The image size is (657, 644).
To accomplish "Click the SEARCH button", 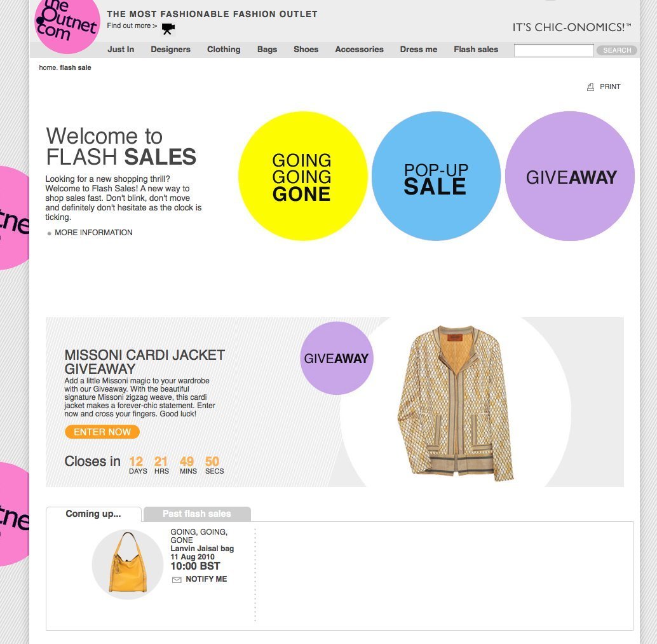I will pos(617,50).
